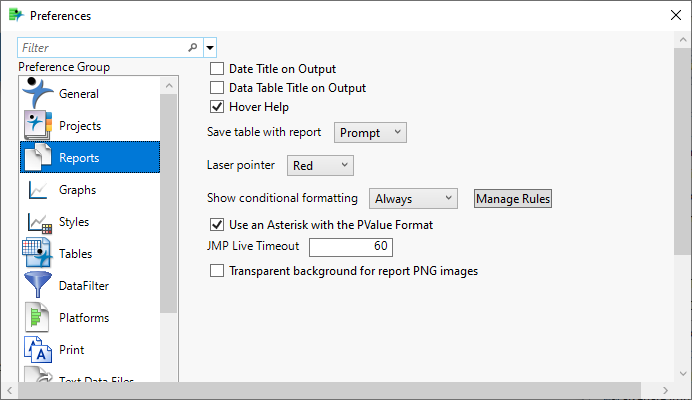Screen dimensions: 692x400
Task: Toggle Transparent background for PNG images
Action: click(217, 271)
